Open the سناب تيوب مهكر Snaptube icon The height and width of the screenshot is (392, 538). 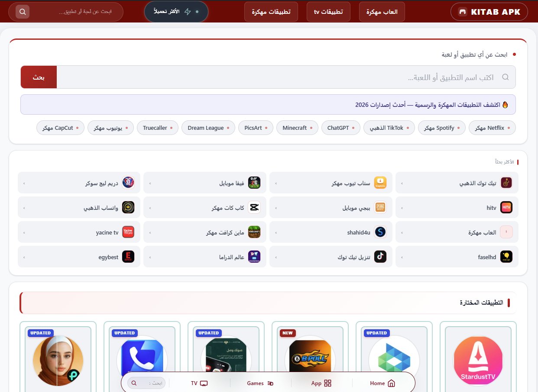[380, 182]
